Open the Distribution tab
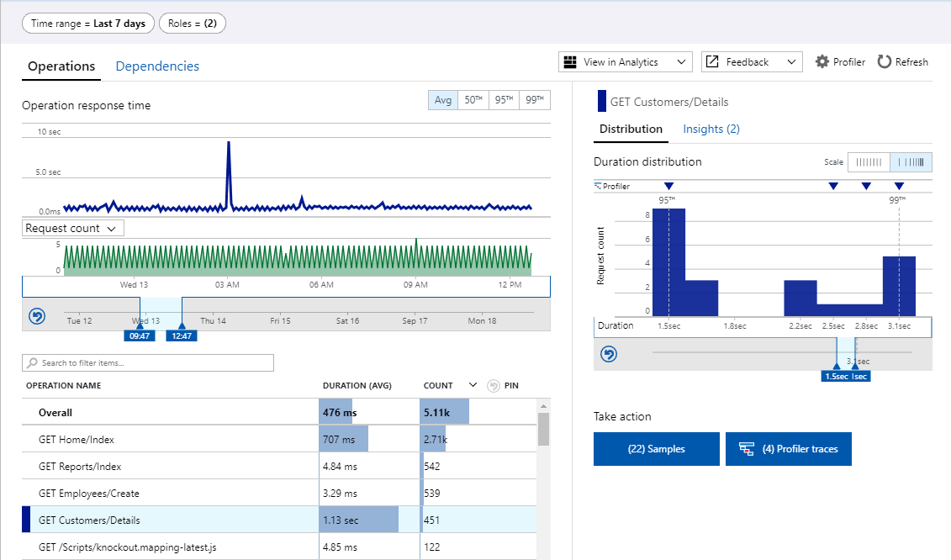This screenshot has height=560, width=951. [631, 129]
